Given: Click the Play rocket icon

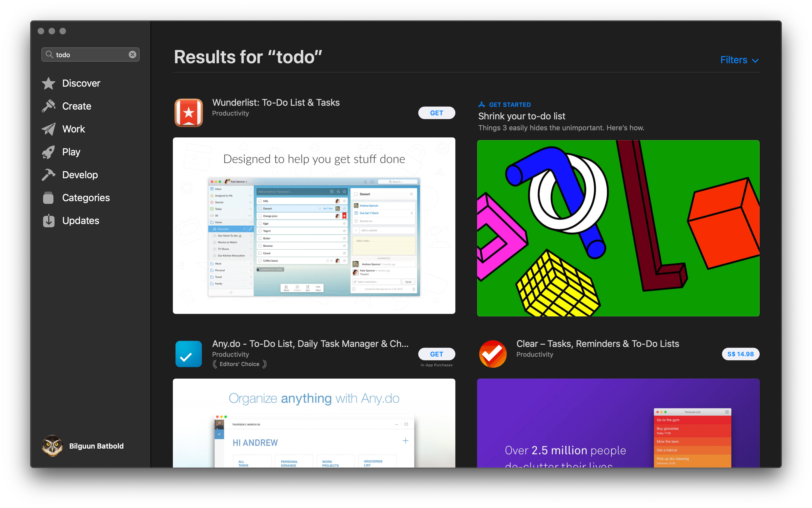Looking at the screenshot, I should [x=48, y=152].
